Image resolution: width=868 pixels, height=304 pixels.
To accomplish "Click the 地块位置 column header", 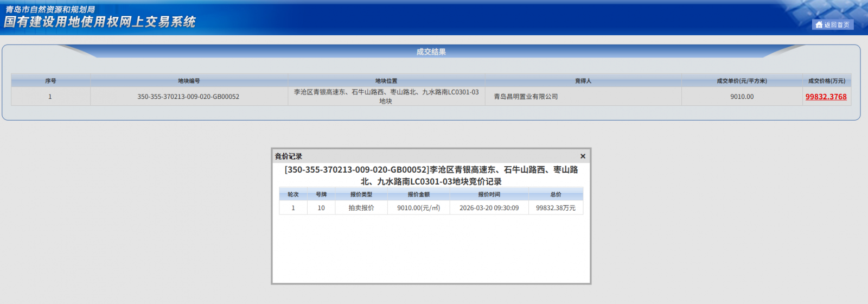I will (386, 81).
